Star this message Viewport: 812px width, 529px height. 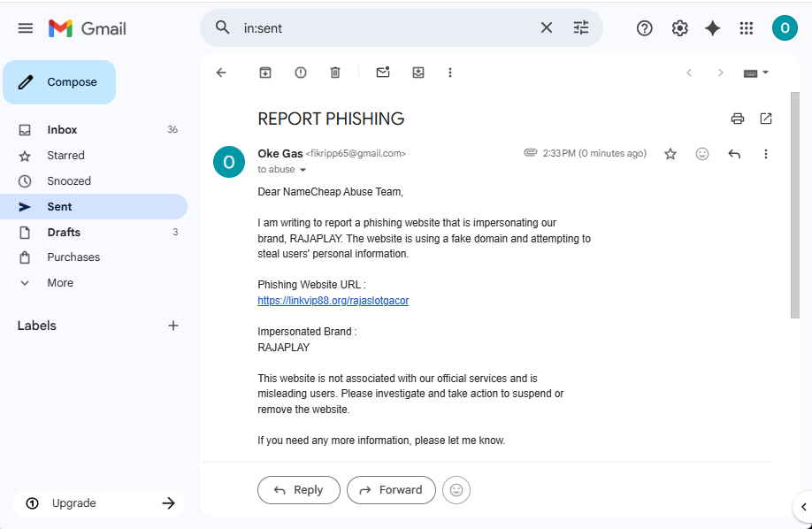pos(670,154)
